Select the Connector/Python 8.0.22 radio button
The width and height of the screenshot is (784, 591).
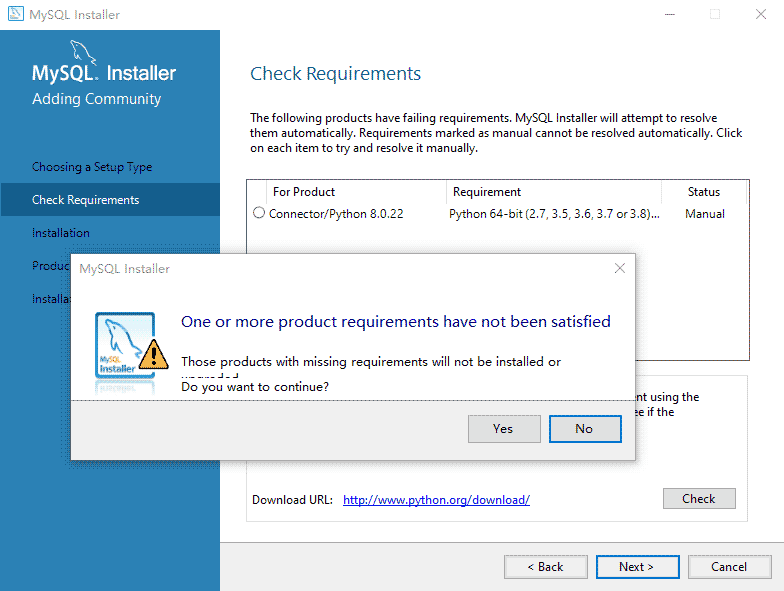click(x=258, y=212)
